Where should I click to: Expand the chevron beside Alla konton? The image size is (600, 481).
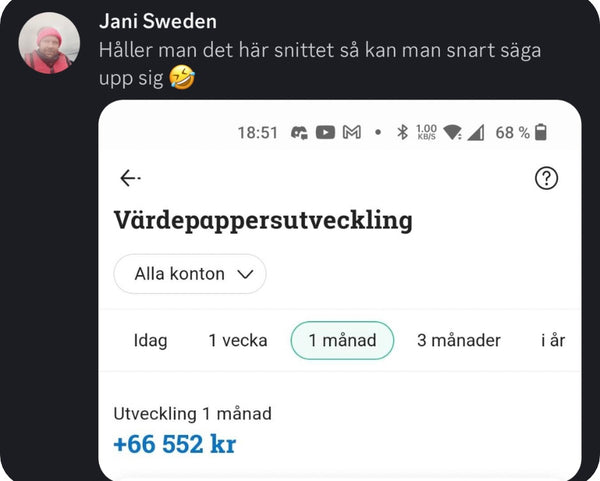pyautogui.click(x=245, y=274)
